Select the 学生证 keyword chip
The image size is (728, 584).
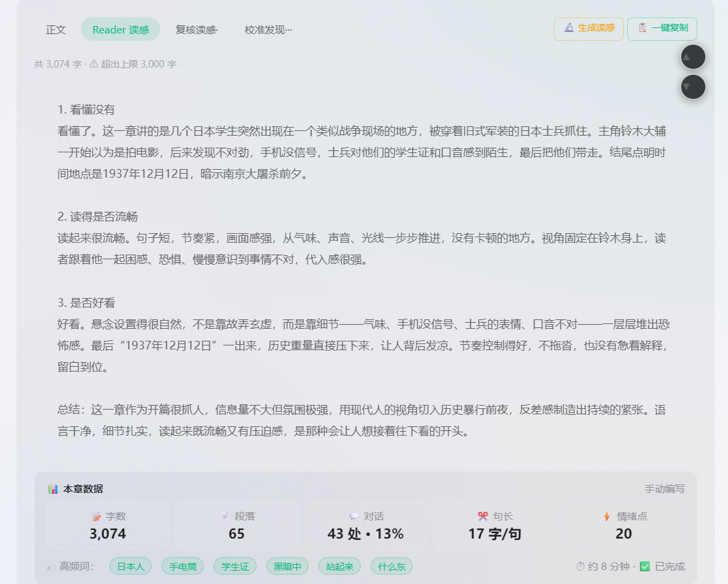(x=235, y=567)
